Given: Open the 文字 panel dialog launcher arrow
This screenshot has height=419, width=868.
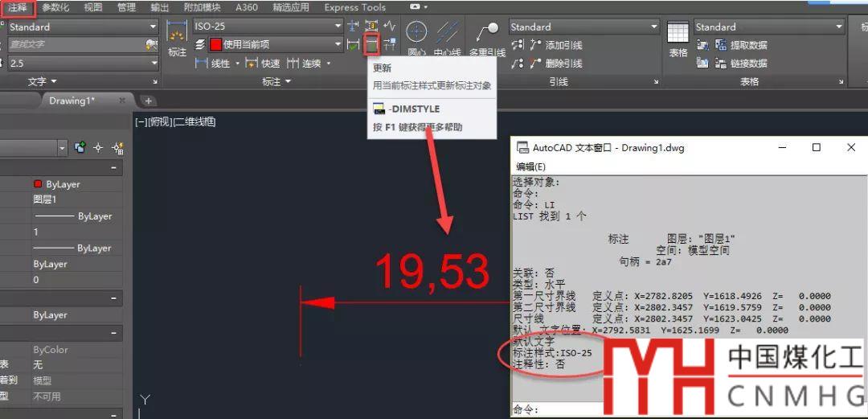Looking at the screenshot, I should pyautogui.click(x=155, y=82).
